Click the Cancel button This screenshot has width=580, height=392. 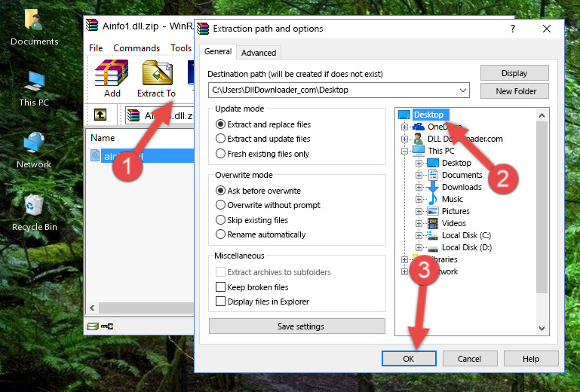tap(469, 359)
